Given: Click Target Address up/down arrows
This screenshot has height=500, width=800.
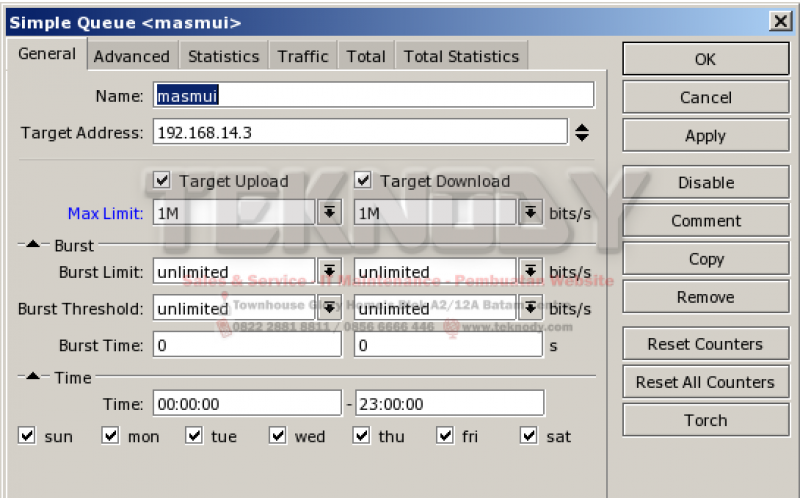Looking at the screenshot, I should pos(582,133).
